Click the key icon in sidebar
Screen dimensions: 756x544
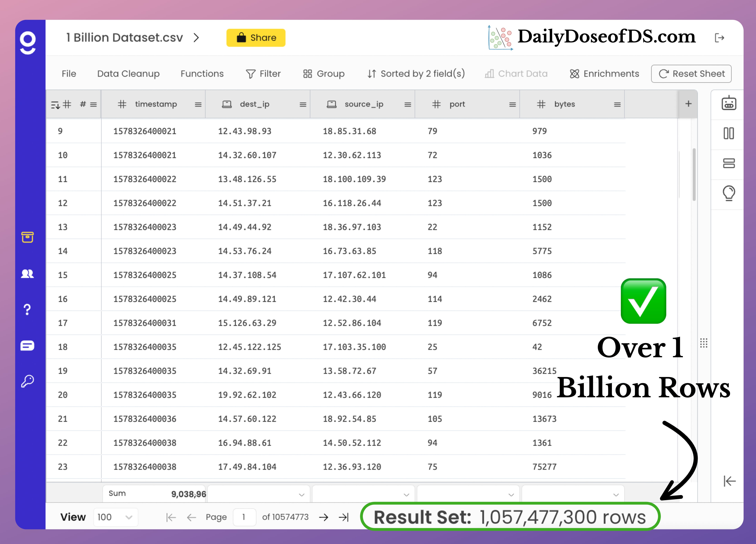point(27,380)
